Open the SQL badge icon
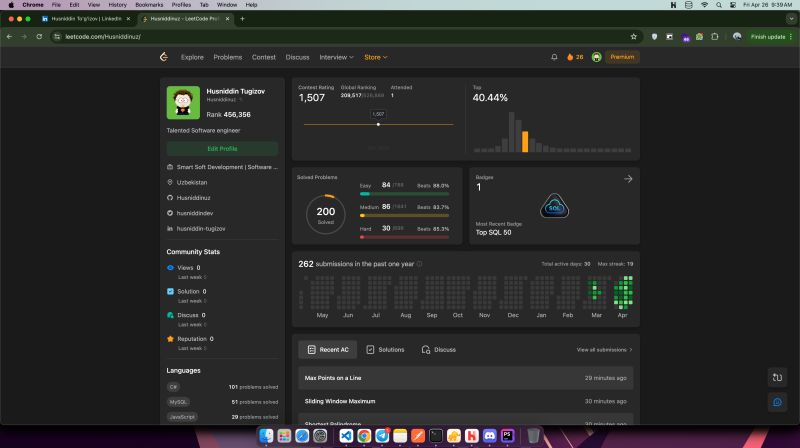 pos(555,206)
